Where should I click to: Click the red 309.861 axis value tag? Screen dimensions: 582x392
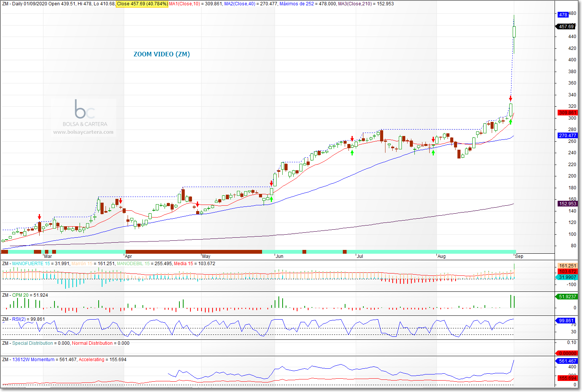pos(568,112)
